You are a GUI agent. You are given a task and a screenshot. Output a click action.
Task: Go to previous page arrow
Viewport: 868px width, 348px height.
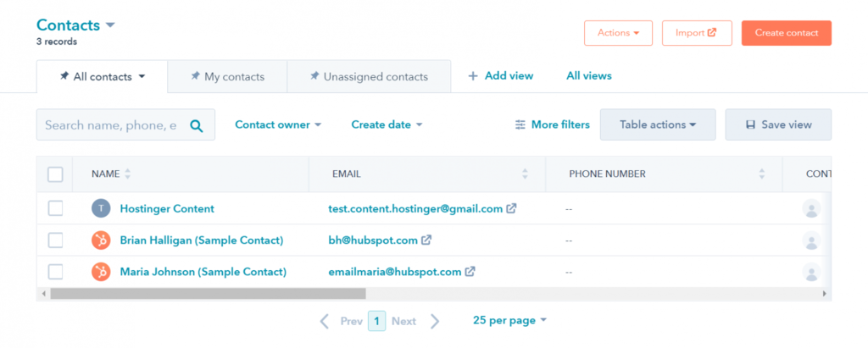[x=325, y=321]
